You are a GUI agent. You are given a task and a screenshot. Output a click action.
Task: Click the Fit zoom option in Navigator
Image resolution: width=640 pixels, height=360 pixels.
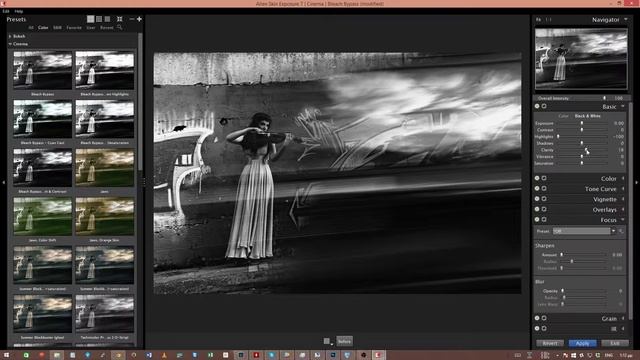pyautogui.click(x=538, y=19)
